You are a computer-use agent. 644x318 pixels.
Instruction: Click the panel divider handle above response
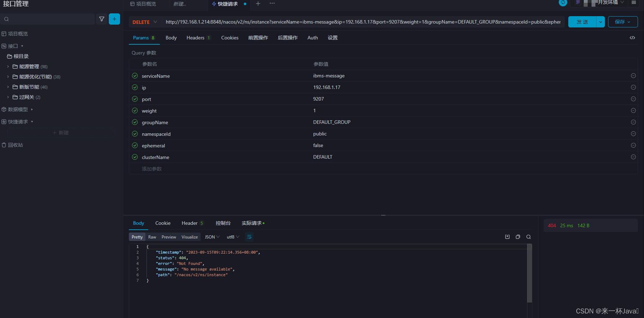tap(383, 215)
